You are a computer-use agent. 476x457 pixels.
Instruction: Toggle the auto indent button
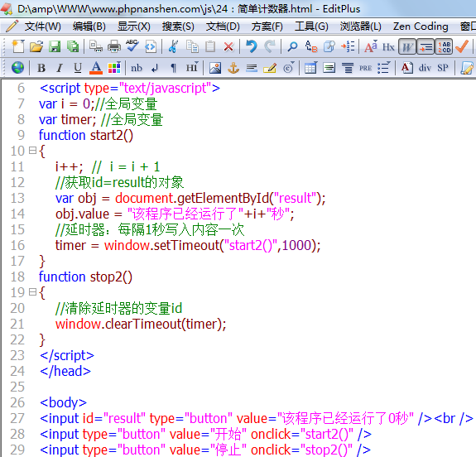click(x=426, y=46)
